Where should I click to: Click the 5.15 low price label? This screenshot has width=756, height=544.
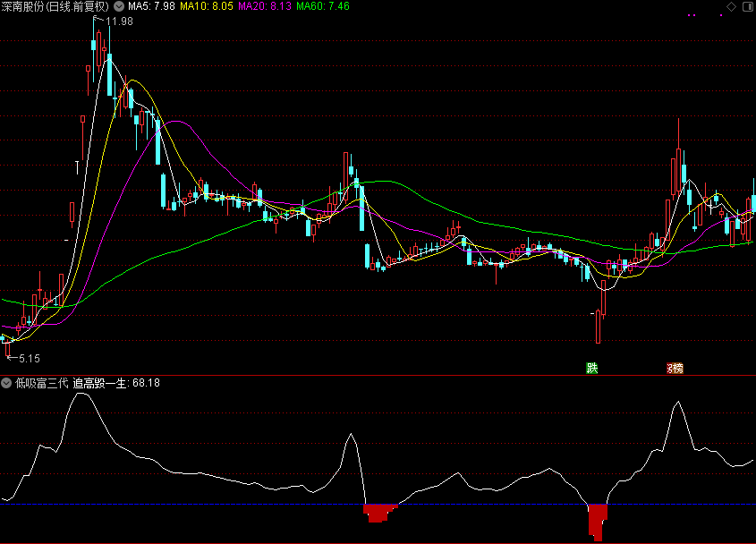[x=29, y=359]
